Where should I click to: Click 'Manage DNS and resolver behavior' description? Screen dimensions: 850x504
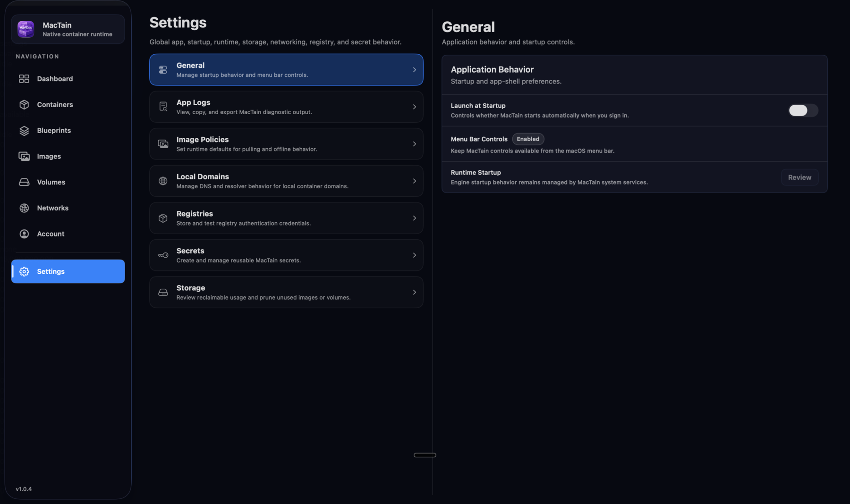click(x=263, y=186)
